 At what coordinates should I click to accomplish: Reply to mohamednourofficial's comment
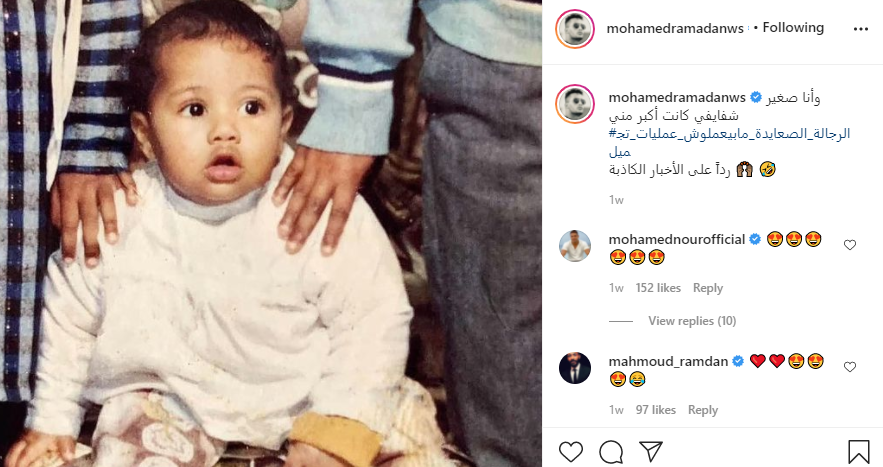pos(708,288)
